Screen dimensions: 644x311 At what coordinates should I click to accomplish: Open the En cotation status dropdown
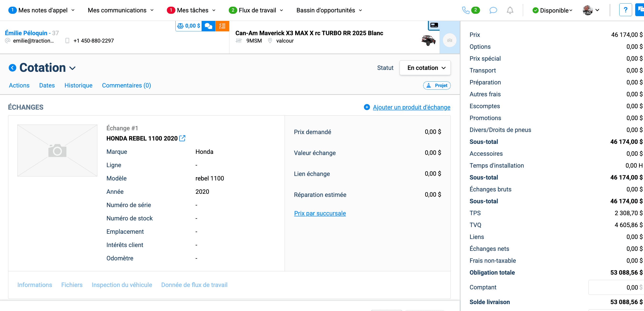point(425,68)
